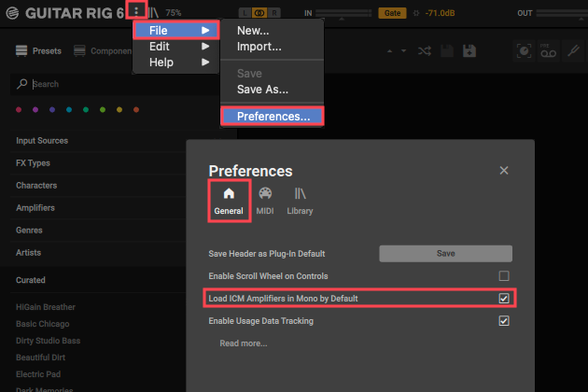
Task: Choose Import... from File menu
Action: pos(272,47)
